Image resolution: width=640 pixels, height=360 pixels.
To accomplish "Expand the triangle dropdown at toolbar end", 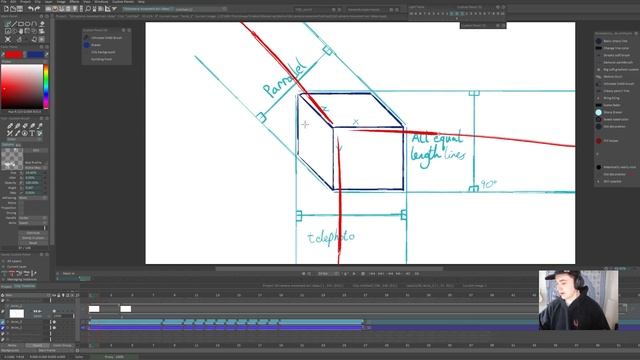I will coord(115,9).
